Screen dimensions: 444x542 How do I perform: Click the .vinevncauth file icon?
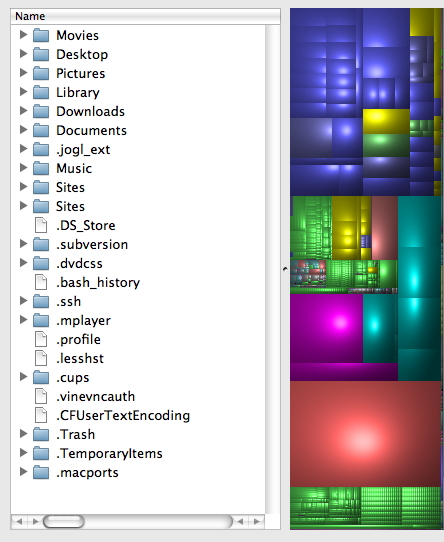pyautogui.click(x=41, y=396)
